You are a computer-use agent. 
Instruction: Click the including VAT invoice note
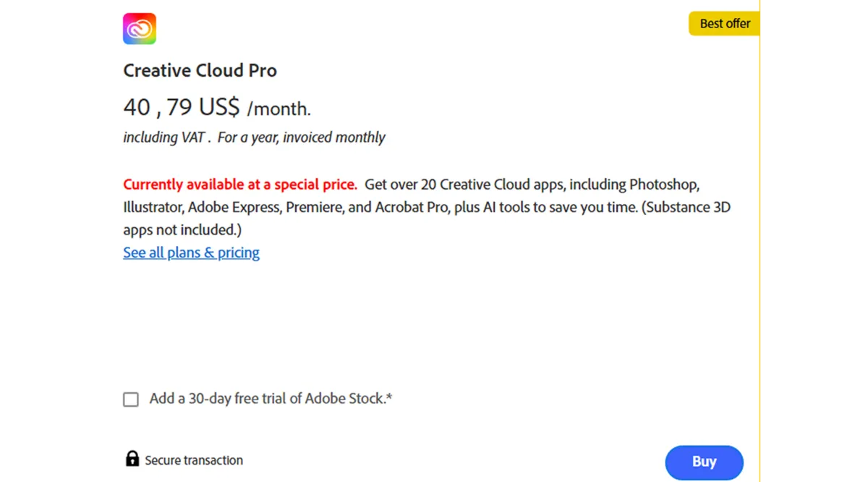[x=254, y=137]
